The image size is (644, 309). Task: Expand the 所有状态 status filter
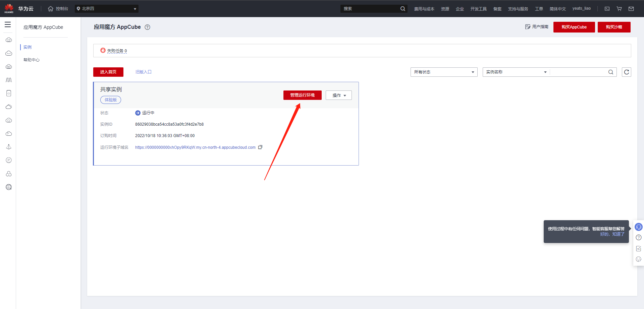(444, 72)
